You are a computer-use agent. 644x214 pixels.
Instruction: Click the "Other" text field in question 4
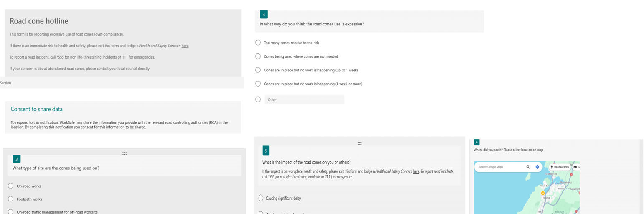click(304, 99)
